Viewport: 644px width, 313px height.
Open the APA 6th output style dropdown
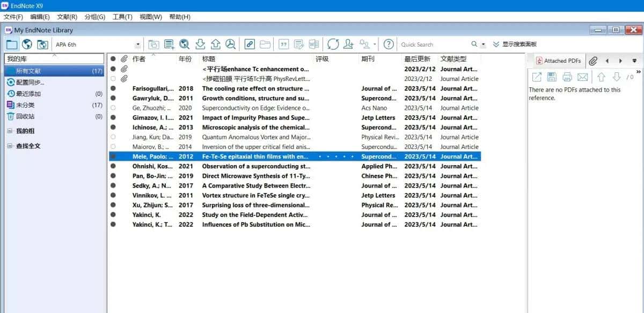coord(138,44)
